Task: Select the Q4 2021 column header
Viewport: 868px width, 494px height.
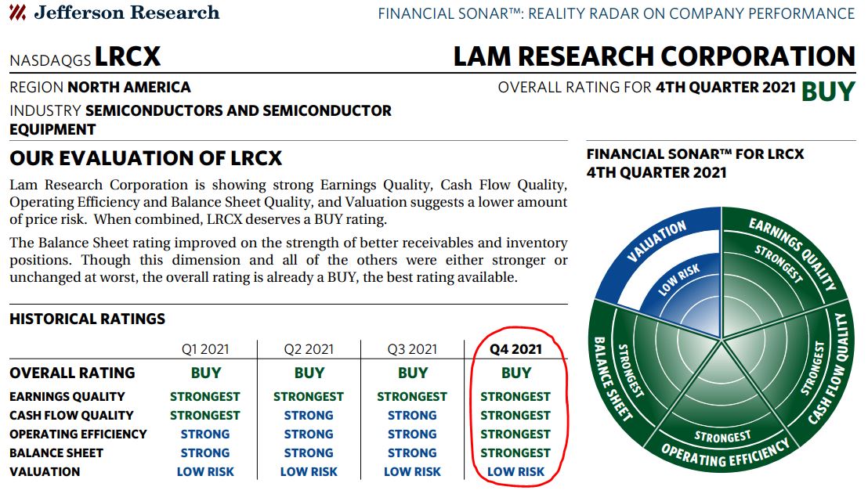Action: (x=516, y=349)
